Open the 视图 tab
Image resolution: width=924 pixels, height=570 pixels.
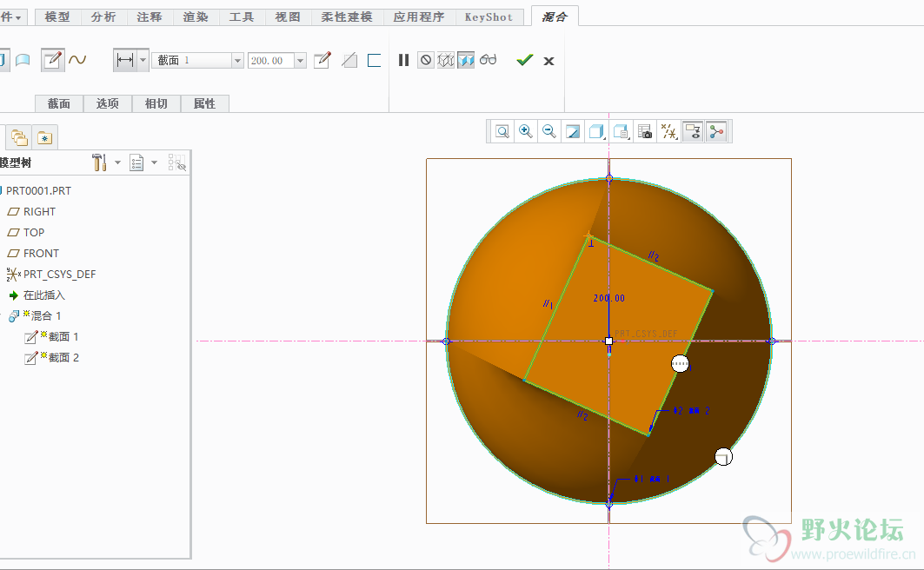click(x=288, y=17)
